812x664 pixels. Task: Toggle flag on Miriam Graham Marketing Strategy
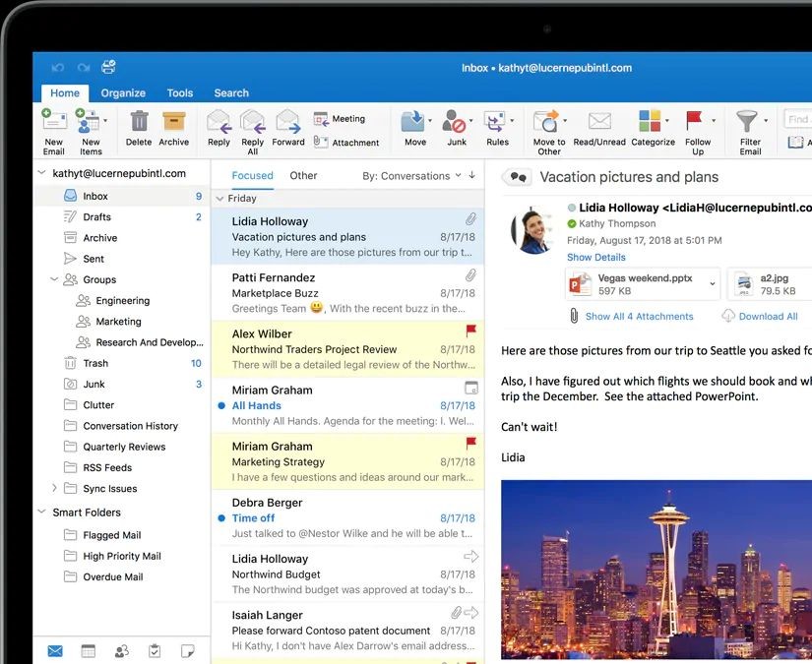(470, 443)
